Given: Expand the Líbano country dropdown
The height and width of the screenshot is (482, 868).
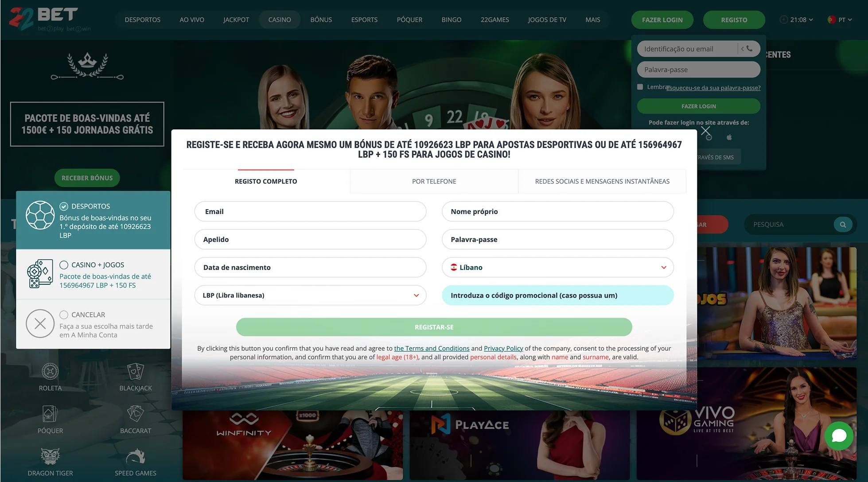Looking at the screenshot, I should (x=557, y=268).
